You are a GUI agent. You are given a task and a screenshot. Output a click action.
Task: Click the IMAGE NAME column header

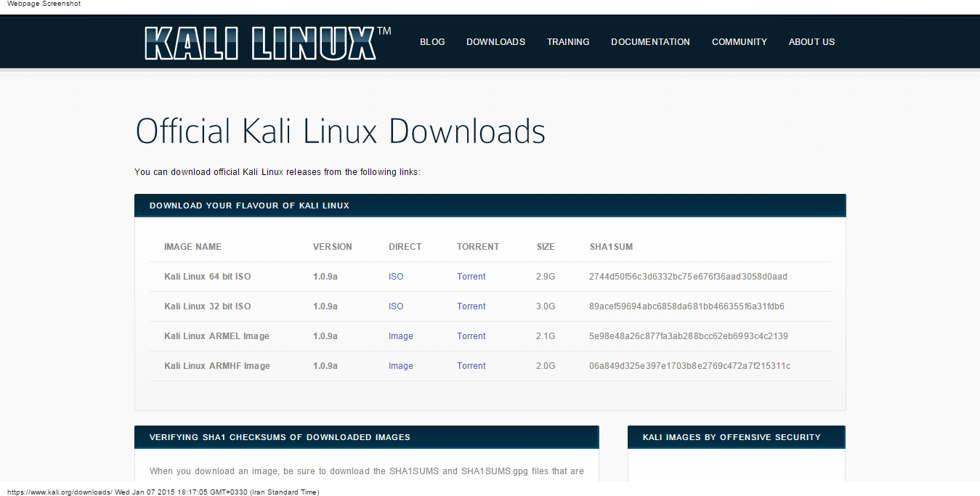pyautogui.click(x=193, y=247)
